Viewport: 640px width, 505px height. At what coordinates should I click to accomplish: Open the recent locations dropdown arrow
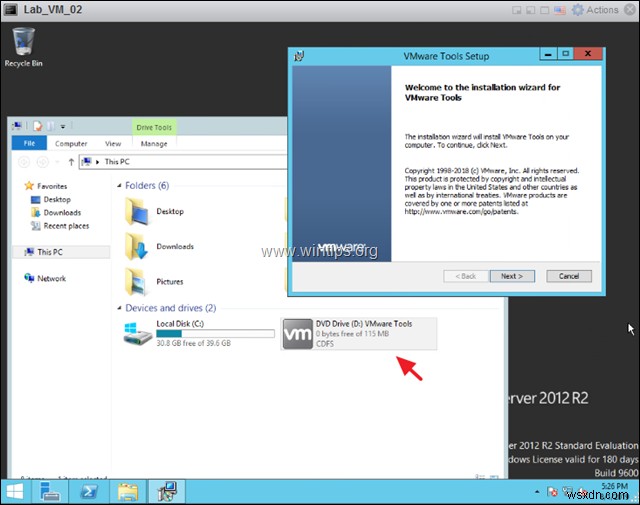(x=58, y=162)
